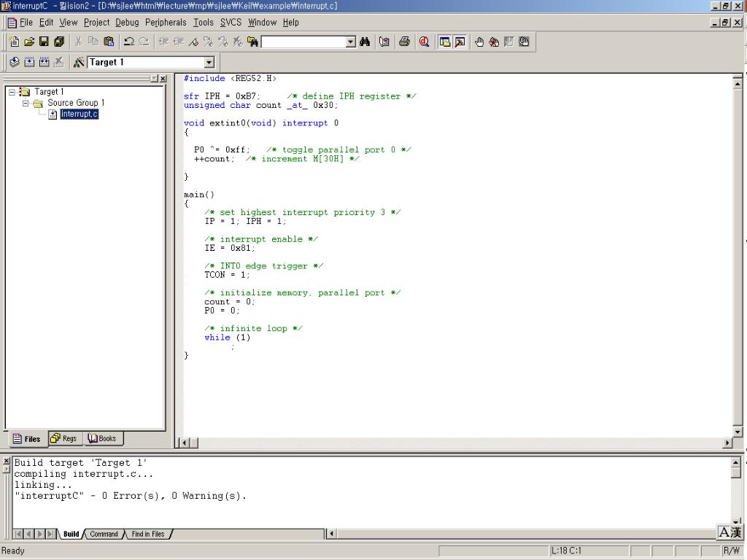This screenshot has height=560, width=747.
Task: Click the Save file icon
Action: click(44, 42)
